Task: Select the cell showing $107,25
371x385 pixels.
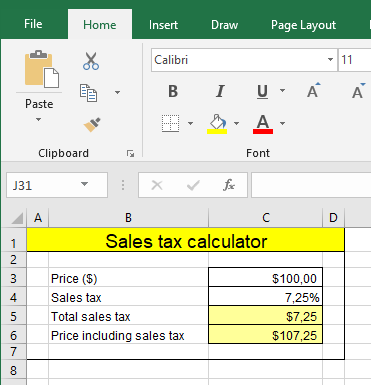Action: (266, 335)
